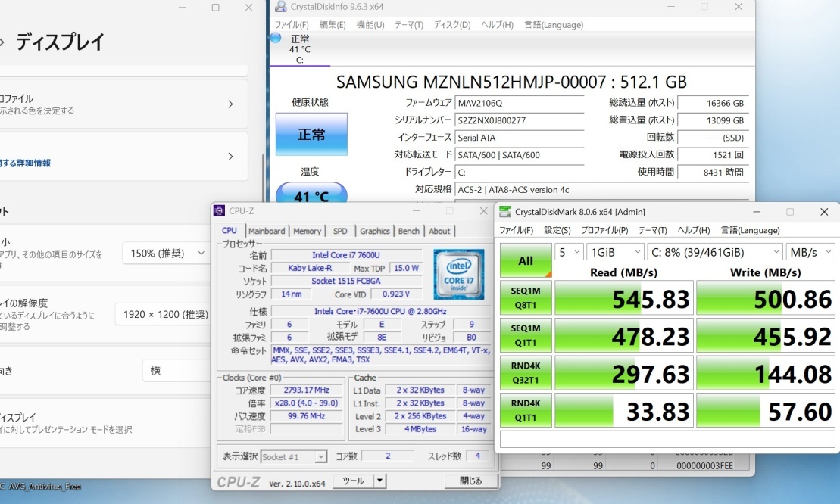
Task: Open the test count dropdown showing 5
Action: pos(569,252)
